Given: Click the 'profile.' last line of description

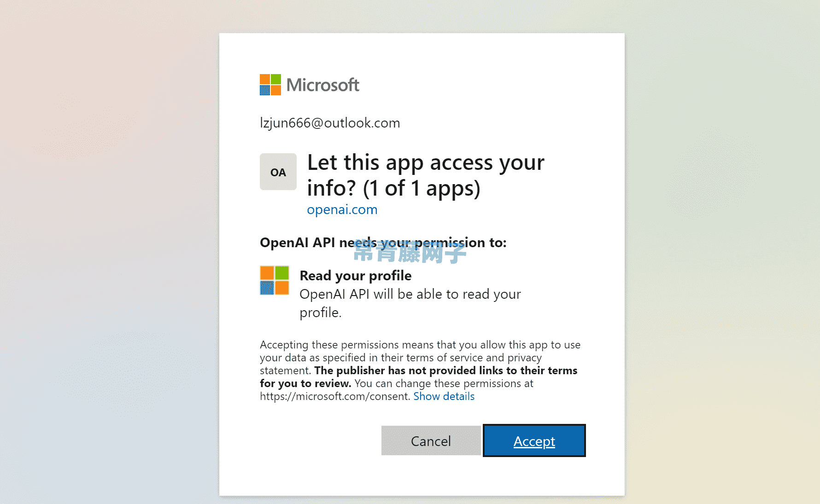Looking at the screenshot, I should pos(321,313).
